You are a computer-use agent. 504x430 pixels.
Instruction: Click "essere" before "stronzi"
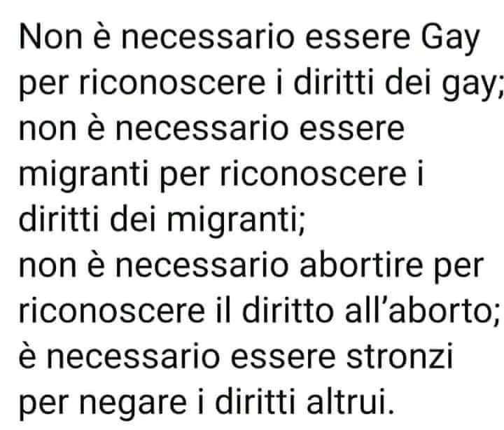[283, 357]
